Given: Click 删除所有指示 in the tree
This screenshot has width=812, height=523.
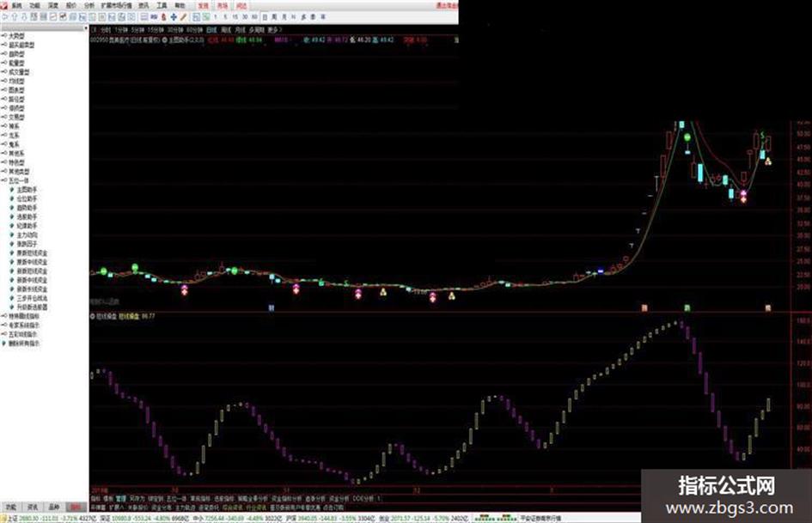Looking at the screenshot, I should click(x=24, y=343).
